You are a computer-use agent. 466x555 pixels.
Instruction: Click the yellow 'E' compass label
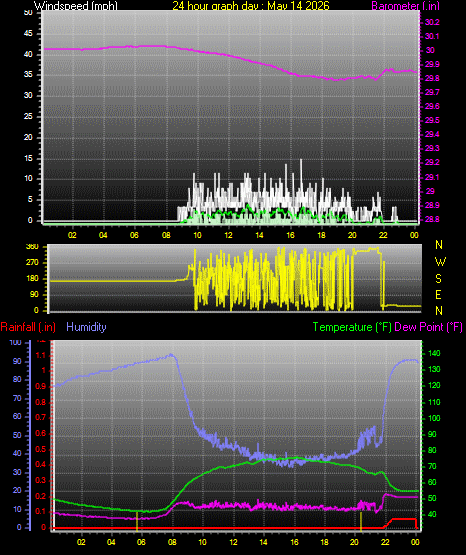438,294
